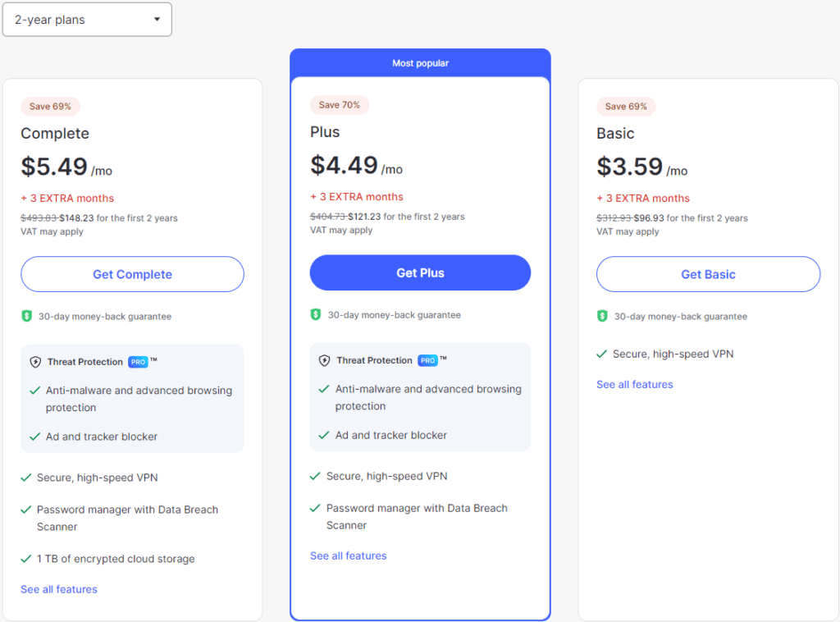
Task: Click 30-day money-back guarantee in Complete plan
Action: [105, 317]
